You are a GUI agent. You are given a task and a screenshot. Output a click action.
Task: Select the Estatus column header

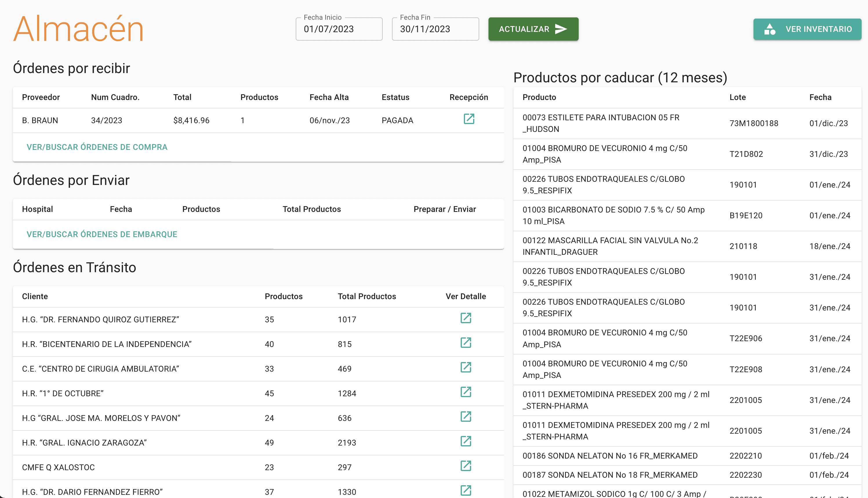395,97
